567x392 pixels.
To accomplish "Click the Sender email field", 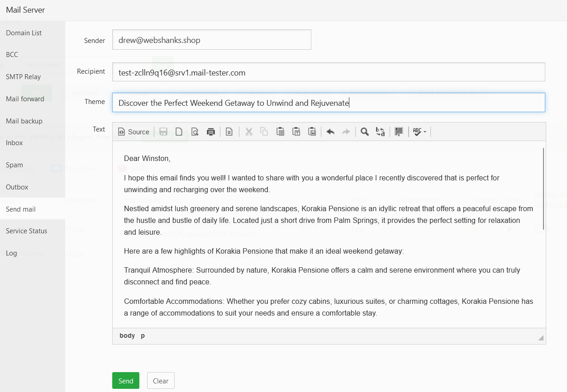I will [x=212, y=40].
